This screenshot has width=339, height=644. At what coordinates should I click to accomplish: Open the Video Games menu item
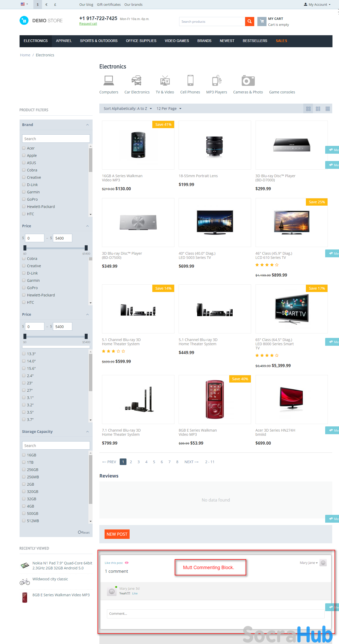click(177, 41)
